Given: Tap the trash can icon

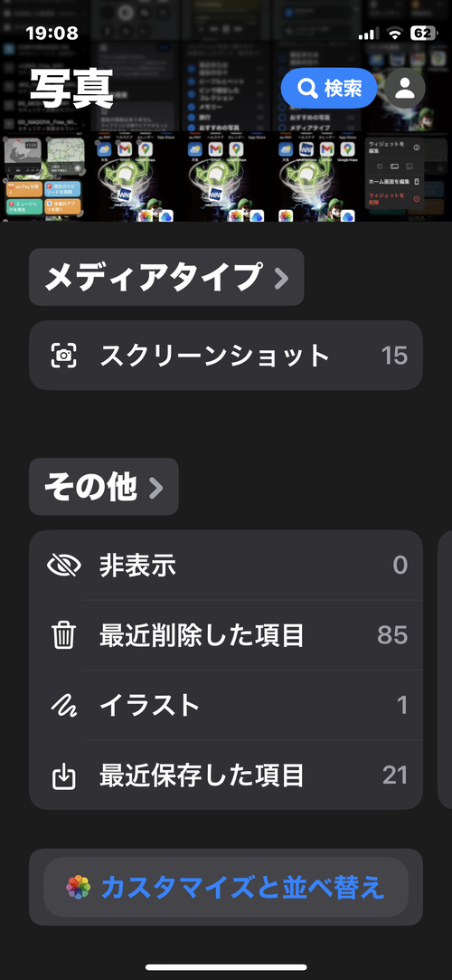Looking at the screenshot, I should [x=63, y=635].
